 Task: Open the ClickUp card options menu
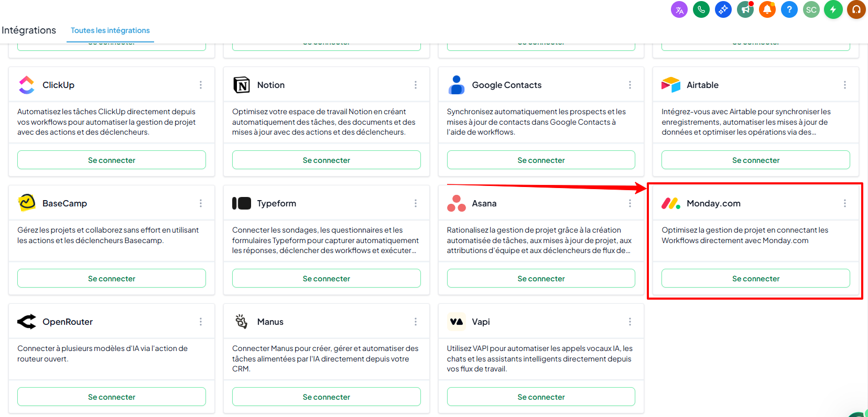[x=201, y=85]
